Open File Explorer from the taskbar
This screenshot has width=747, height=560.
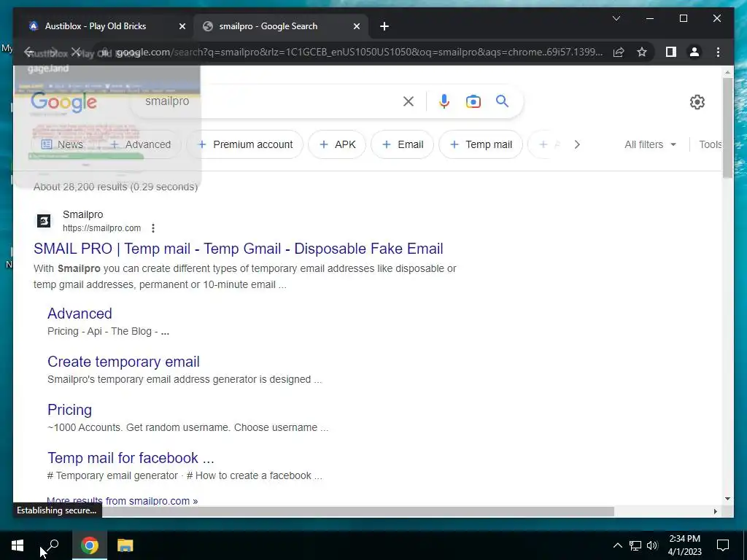[x=125, y=545]
